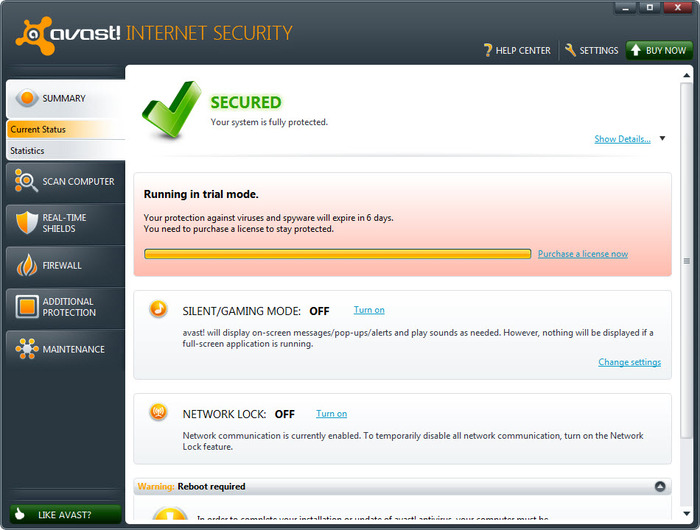Open the Show Details link
The width and height of the screenshot is (700, 530).
[622, 139]
